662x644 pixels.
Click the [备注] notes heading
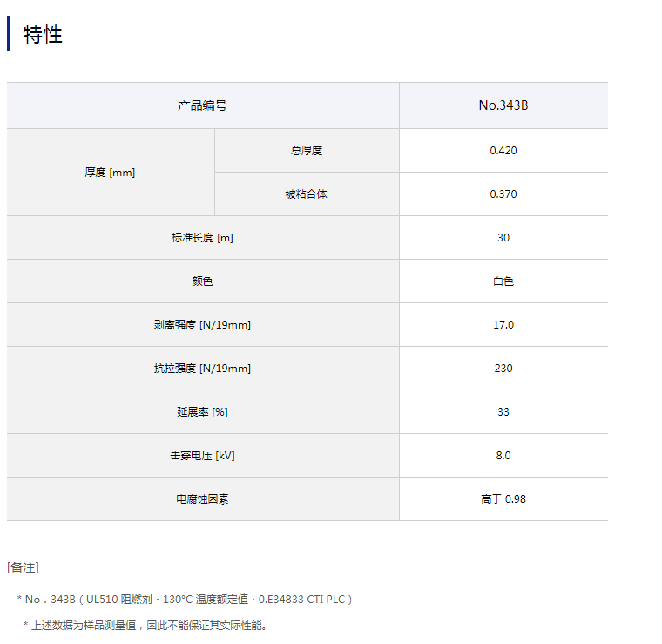click(23, 567)
